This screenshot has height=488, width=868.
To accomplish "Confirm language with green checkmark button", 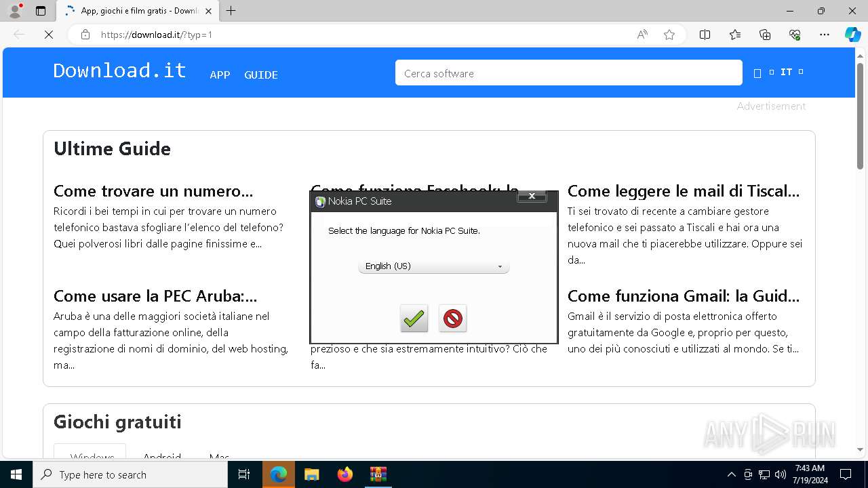I will coord(414,318).
